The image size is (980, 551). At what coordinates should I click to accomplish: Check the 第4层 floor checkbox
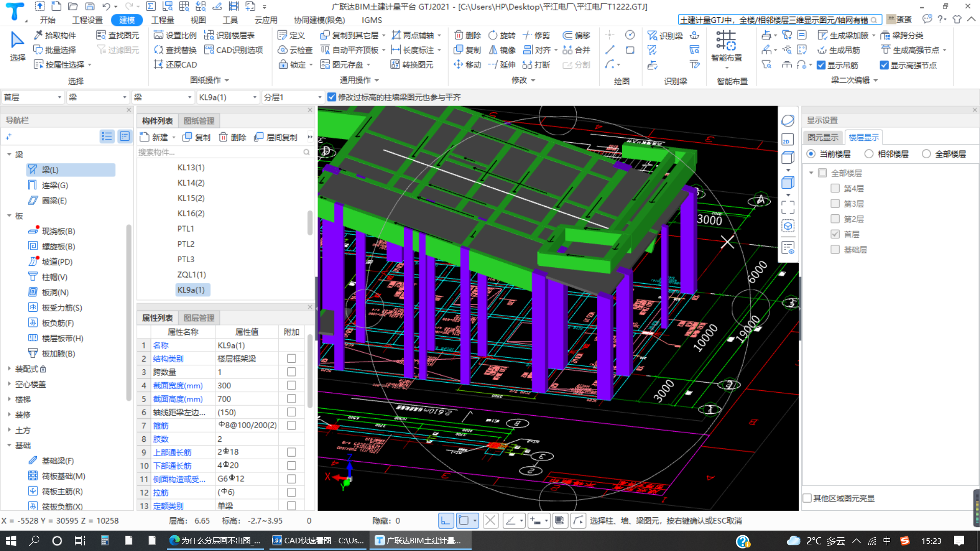point(835,188)
